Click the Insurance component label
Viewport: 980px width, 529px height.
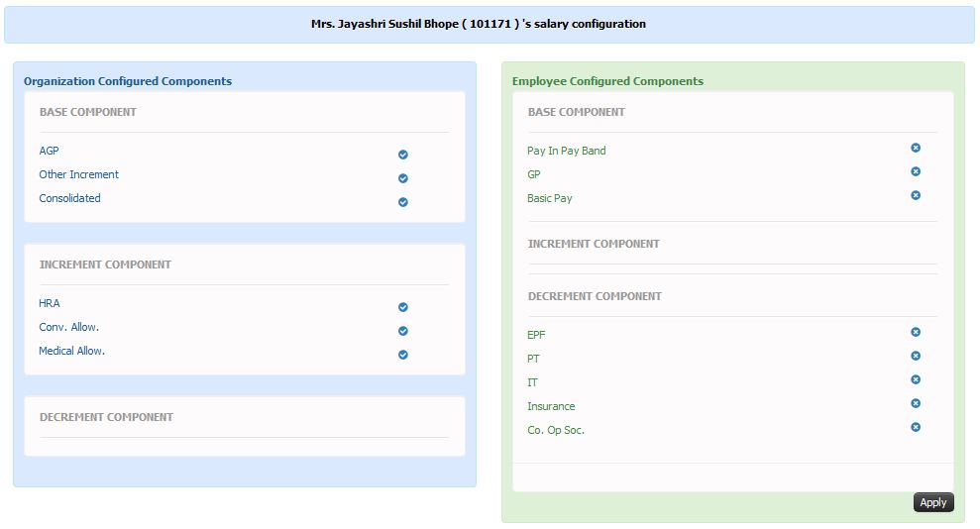(551, 406)
